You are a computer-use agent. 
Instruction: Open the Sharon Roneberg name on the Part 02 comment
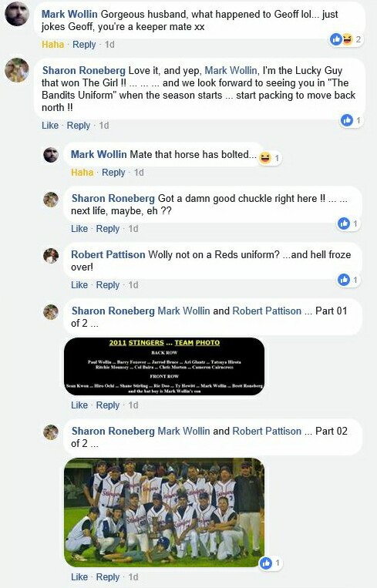[113, 432]
